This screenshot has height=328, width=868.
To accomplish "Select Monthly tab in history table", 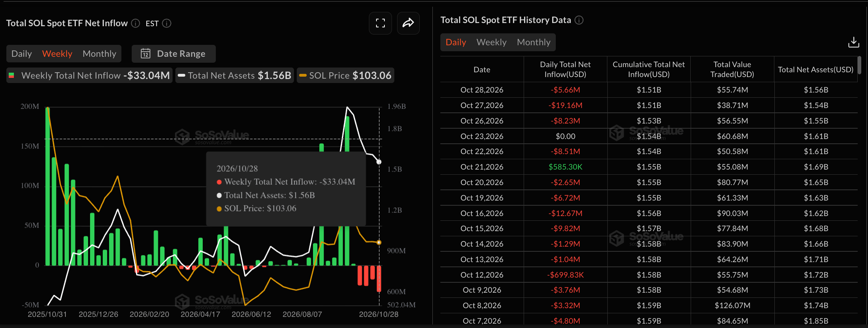I will click(x=534, y=42).
